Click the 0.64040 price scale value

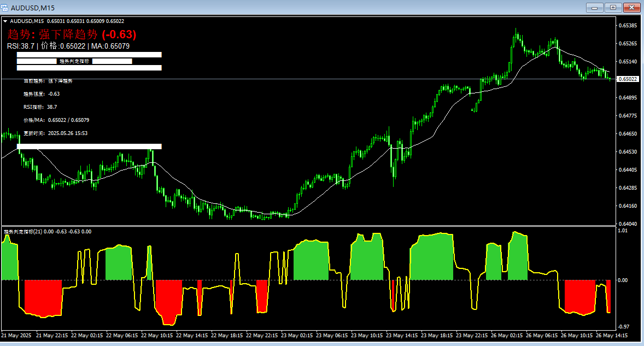(x=628, y=224)
